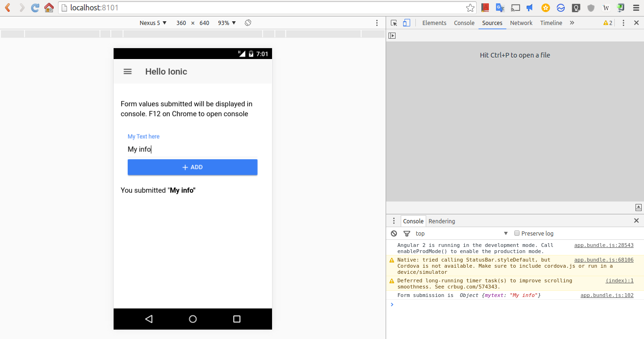The height and width of the screenshot is (339, 644).
Task: Activate the inspect element picker icon
Action: (x=394, y=23)
